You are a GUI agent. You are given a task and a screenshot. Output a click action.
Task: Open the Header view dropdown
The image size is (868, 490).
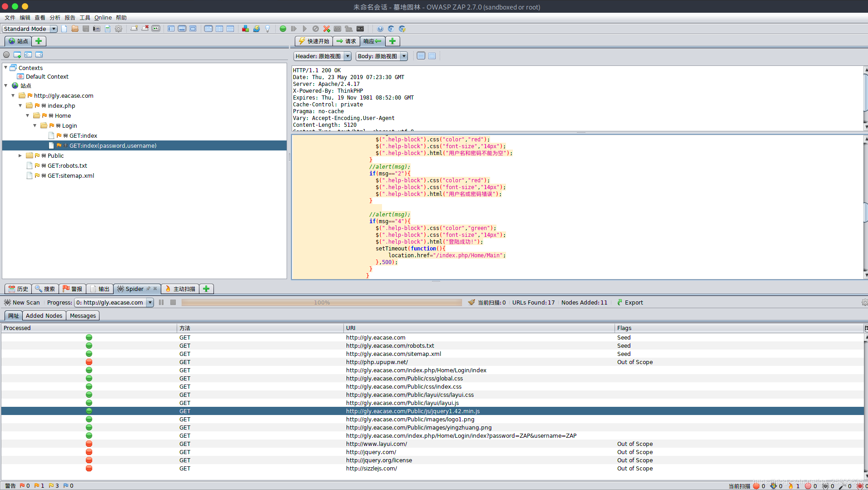322,56
